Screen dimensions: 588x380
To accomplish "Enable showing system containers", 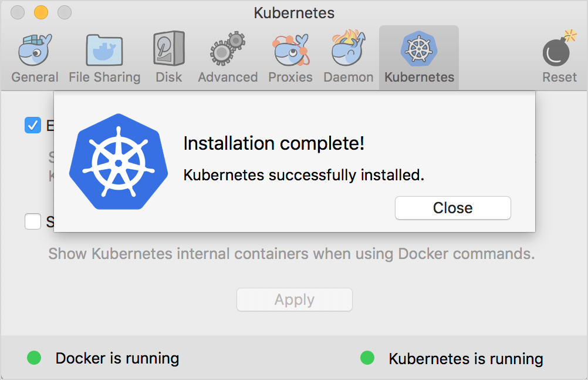I will 32,221.
